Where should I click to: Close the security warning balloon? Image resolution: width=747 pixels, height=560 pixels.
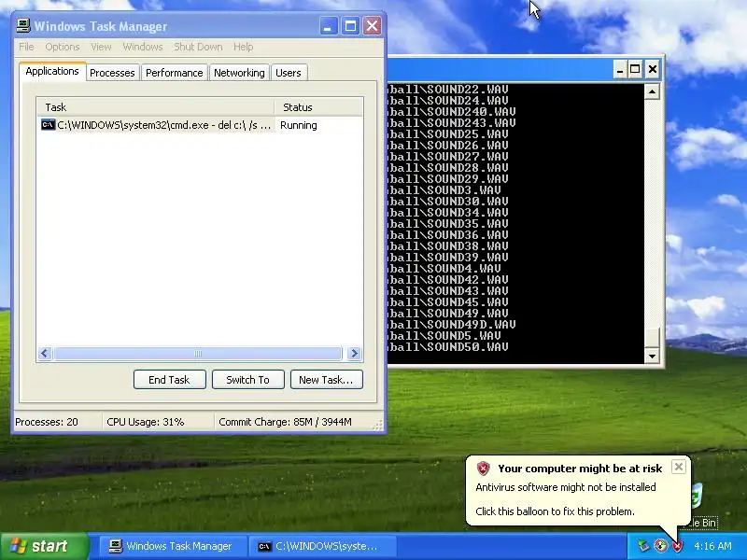[x=679, y=467]
